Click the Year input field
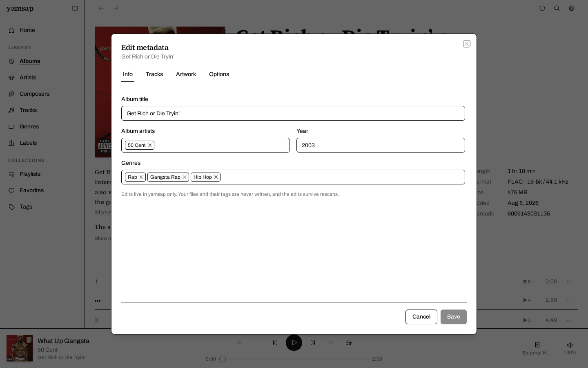The height and width of the screenshot is (368, 588). click(381, 145)
